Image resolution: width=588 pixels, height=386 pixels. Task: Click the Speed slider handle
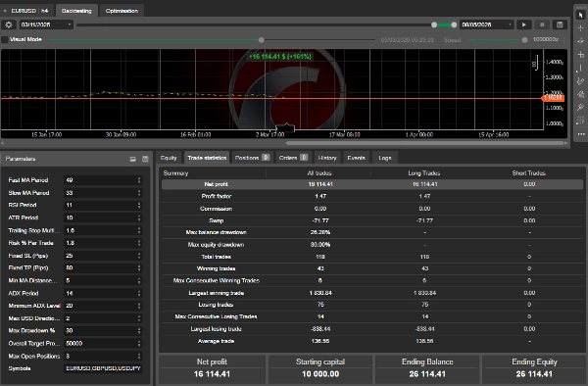coord(524,40)
